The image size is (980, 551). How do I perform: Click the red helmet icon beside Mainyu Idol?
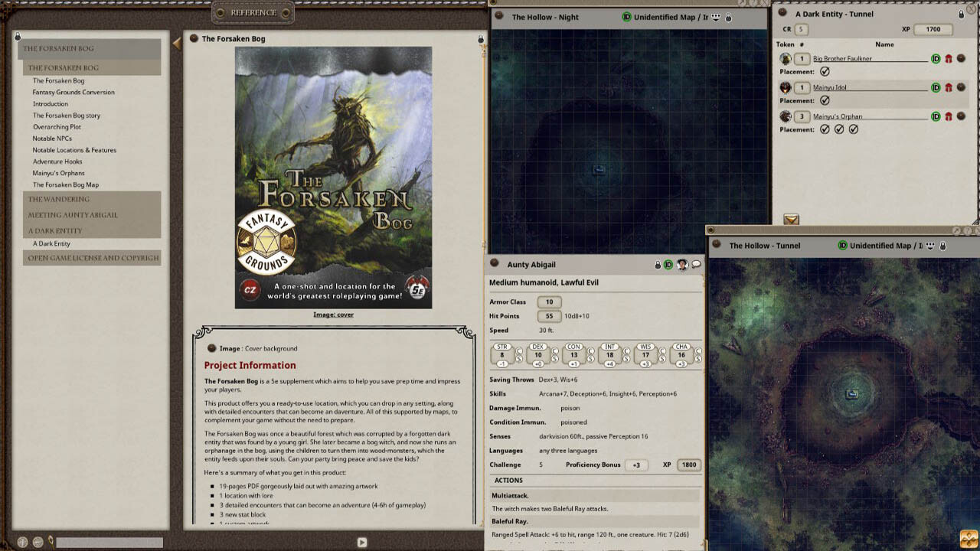[949, 87]
